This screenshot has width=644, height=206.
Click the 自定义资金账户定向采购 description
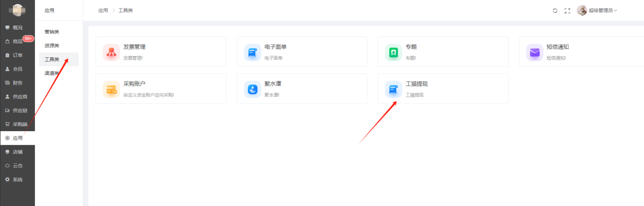click(148, 95)
